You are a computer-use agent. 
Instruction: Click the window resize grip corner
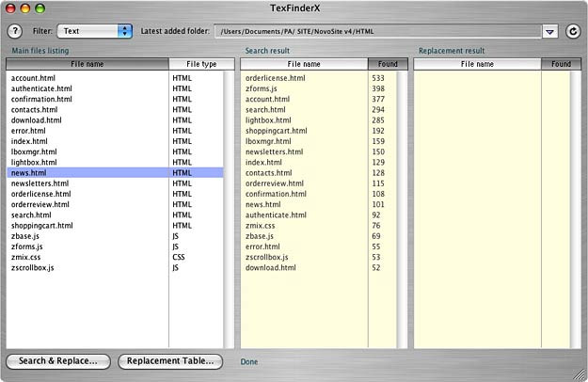click(580, 374)
